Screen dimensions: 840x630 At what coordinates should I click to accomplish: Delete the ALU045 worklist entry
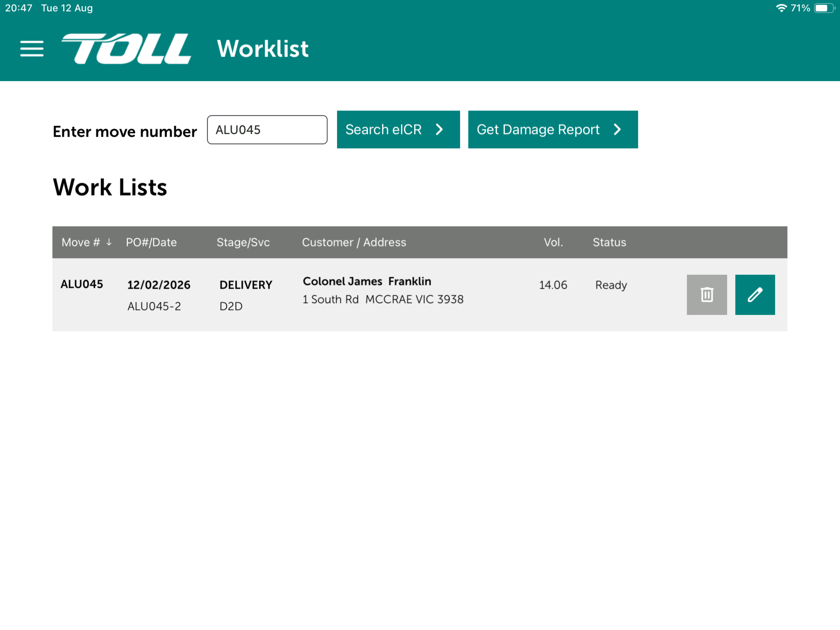pyautogui.click(x=707, y=295)
